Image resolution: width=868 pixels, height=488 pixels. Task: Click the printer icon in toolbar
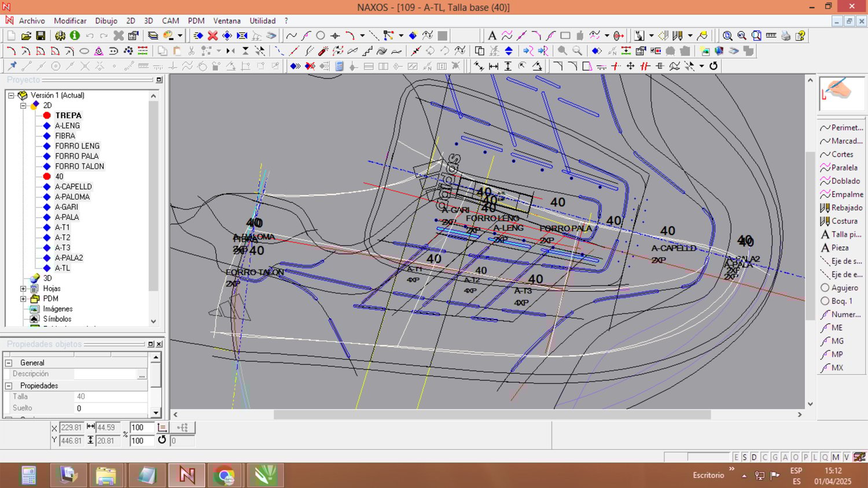pos(785,36)
